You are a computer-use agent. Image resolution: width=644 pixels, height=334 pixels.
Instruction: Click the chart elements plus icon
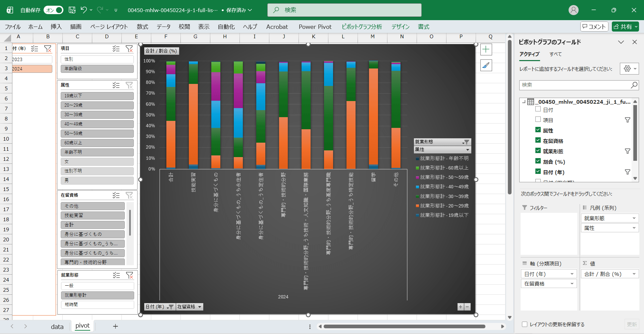pyautogui.click(x=486, y=50)
